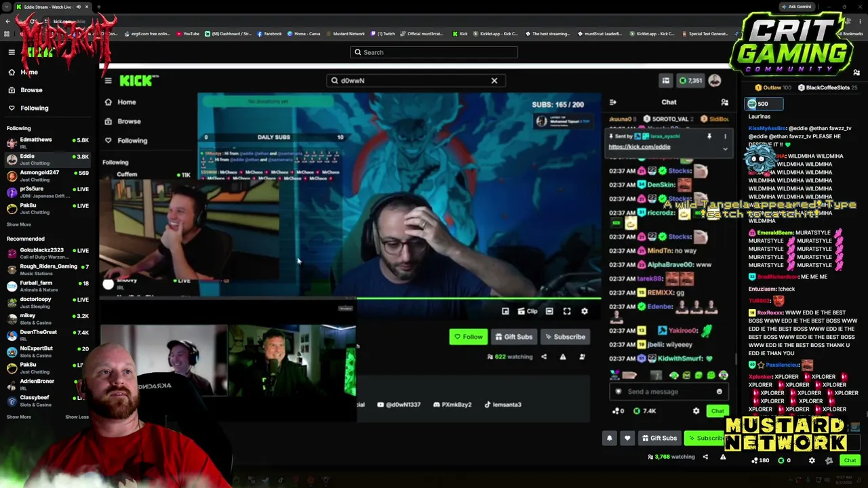Collapse the list with Show Less

pyautogui.click(x=77, y=417)
